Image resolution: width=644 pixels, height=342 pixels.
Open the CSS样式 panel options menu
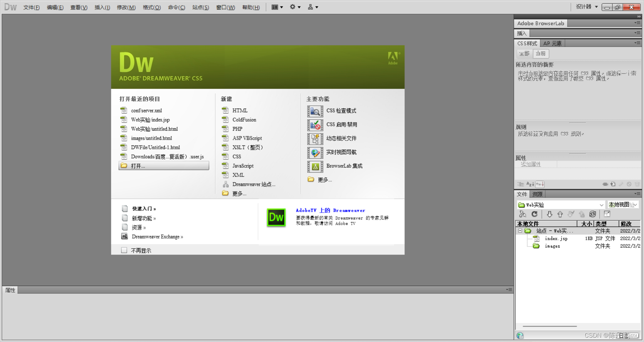[x=637, y=43]
